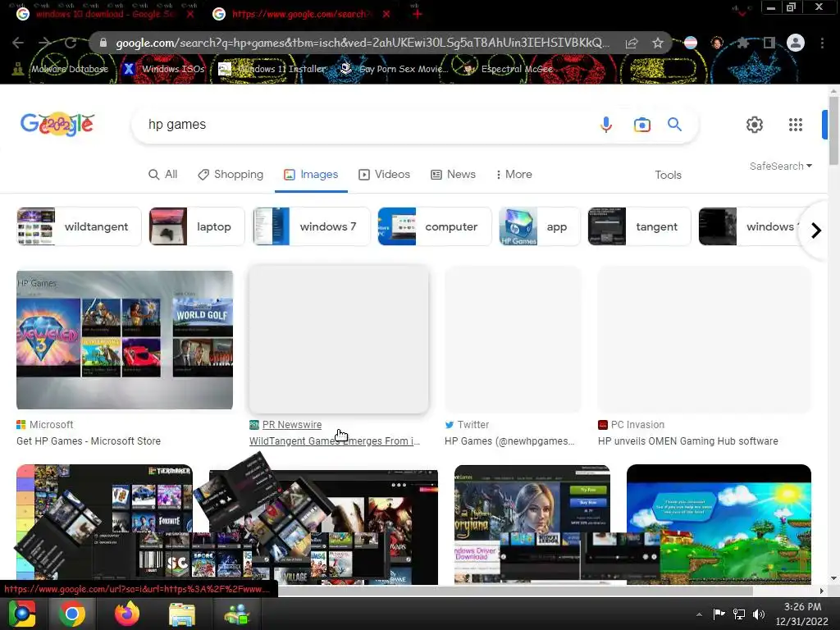This screenshot has width=840, height=630.
Task: Open HP Games Microsoft Store thumbnail
Action: pos(125,340)
